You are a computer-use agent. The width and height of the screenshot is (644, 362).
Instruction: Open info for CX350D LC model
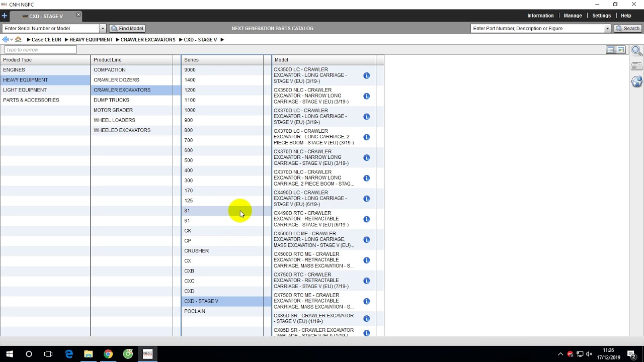point(366,75)
